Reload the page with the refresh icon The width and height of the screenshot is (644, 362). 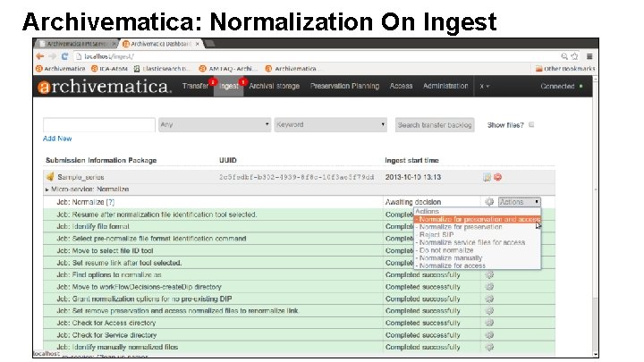[64, 56]
